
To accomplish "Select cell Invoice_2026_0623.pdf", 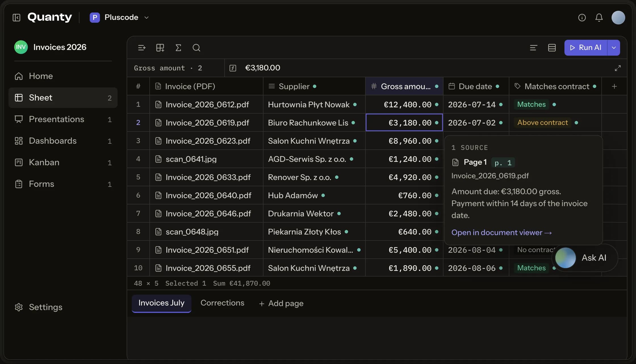I will coord(206,141).
